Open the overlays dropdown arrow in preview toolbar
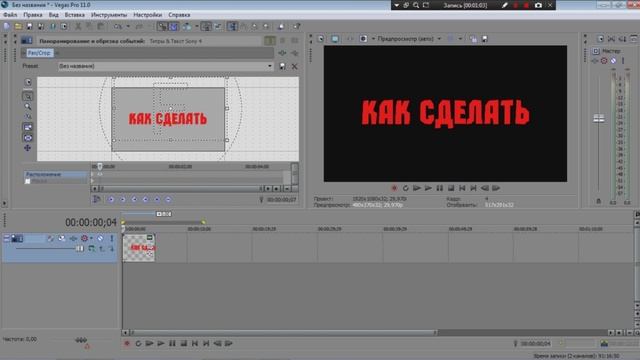This screenshot has height=360, width=640. click(x=460, y=39)
